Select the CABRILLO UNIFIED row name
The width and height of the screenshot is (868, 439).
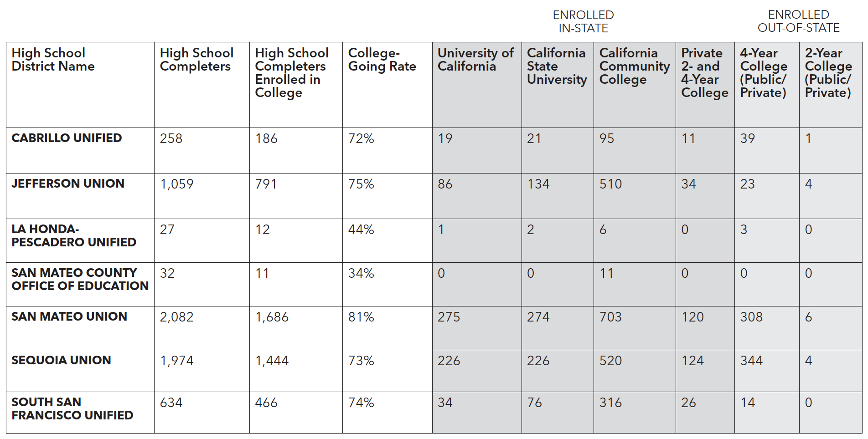[67, 138]
